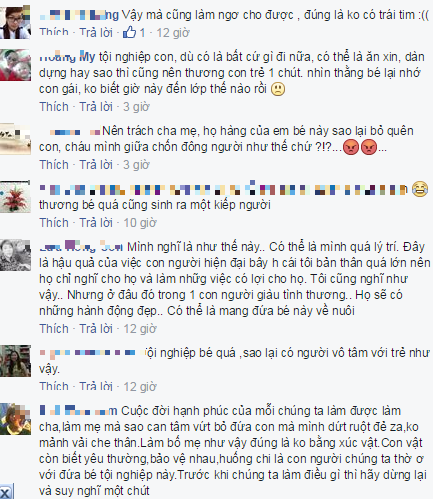The width and height of the screenshot is (433, 499).
Task: Click Trả lời under the 'Mình nghĩ là như thế này' comment
Action: (x=96, y=329)
